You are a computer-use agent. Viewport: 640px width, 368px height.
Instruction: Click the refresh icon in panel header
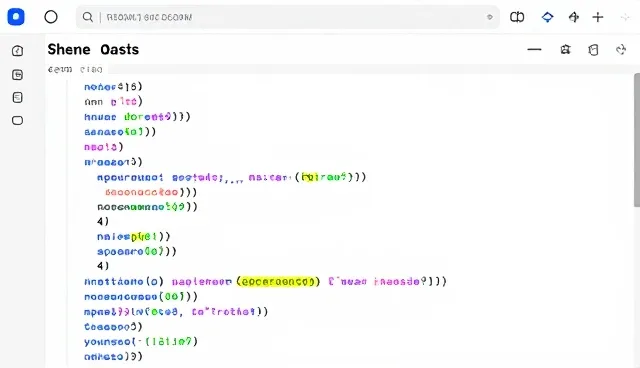(x=621, y=50)
